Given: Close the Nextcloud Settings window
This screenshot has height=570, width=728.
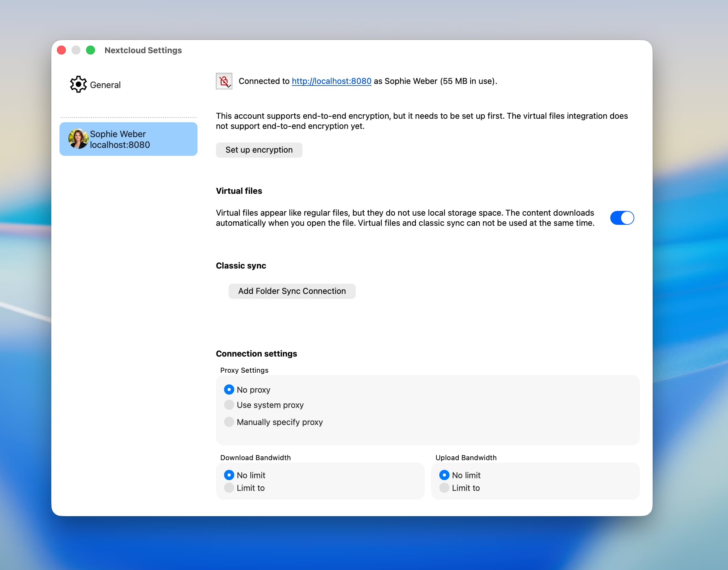Looking at the screenshot, I should (62, 50).
